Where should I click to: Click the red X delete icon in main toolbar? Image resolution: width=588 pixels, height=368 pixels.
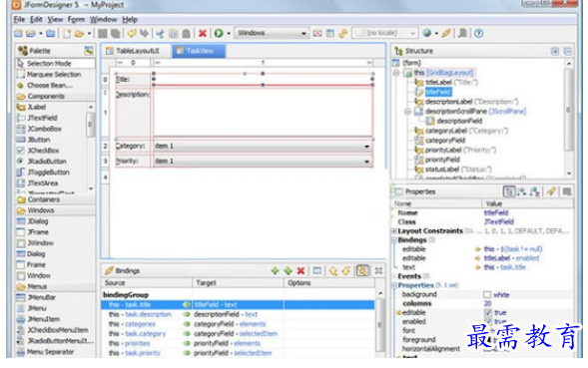(x=203, y=33)
